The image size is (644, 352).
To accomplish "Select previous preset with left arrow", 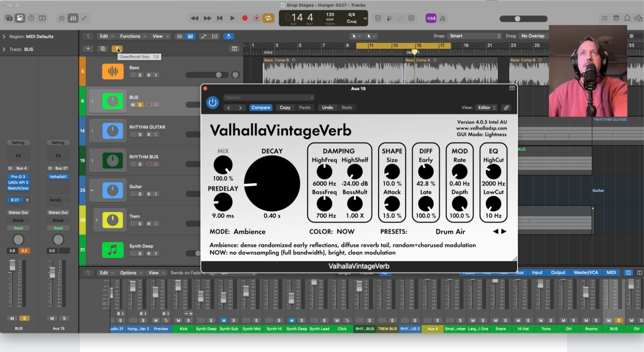I will pos(495,231).
